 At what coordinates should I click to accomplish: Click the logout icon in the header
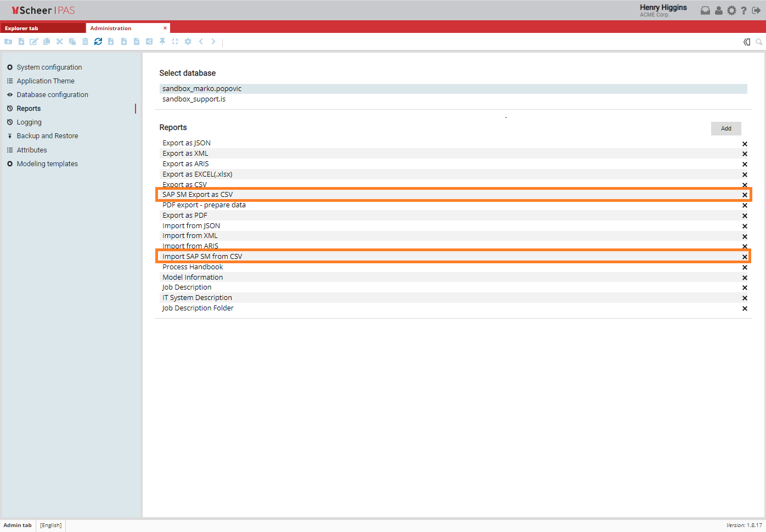(x=756, y=10)
